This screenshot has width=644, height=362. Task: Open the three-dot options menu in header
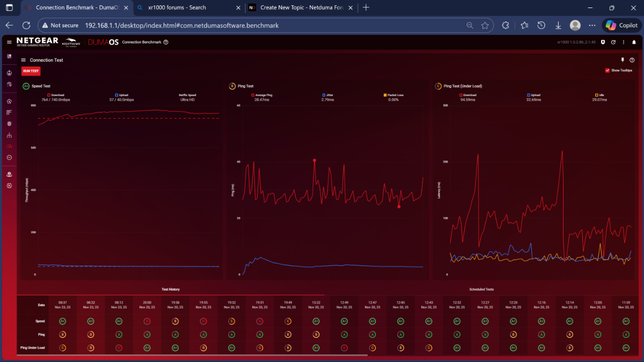(x=623, y=42)
